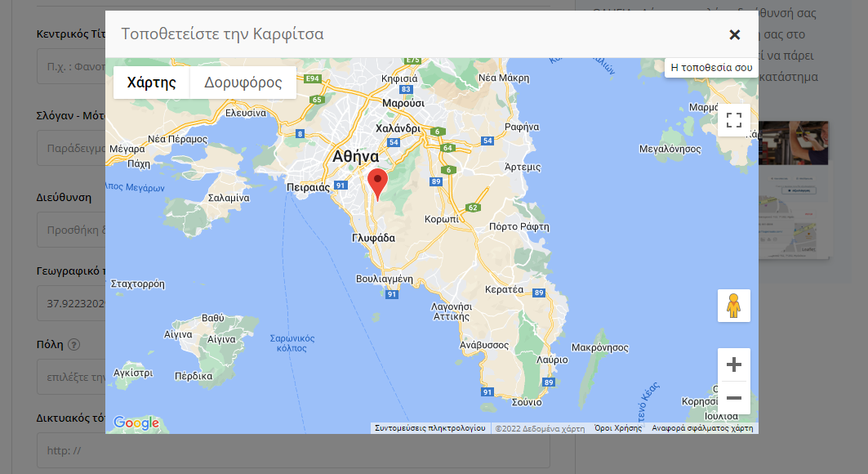Click the Σταχτορρόη label
Image resolution: width=868 pixels, height=474 pixels.
tap(138, 284)
